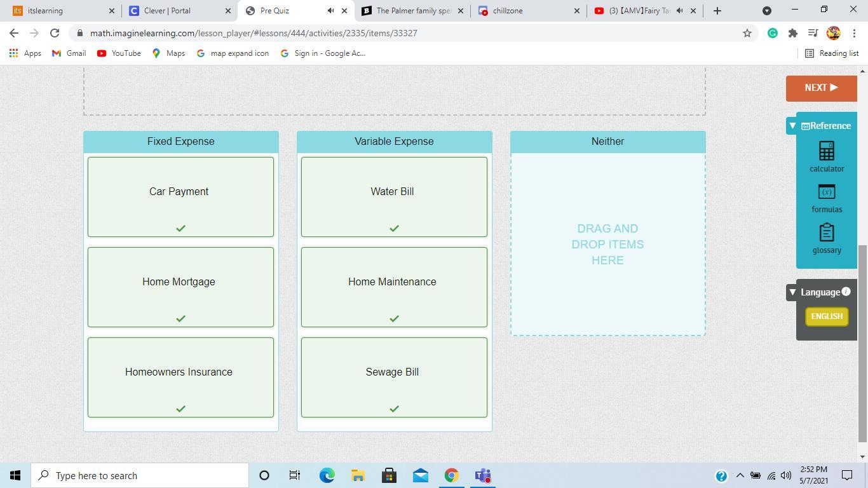Go to next item with NEXT button
868x488 pixels.
coord(821,88)
